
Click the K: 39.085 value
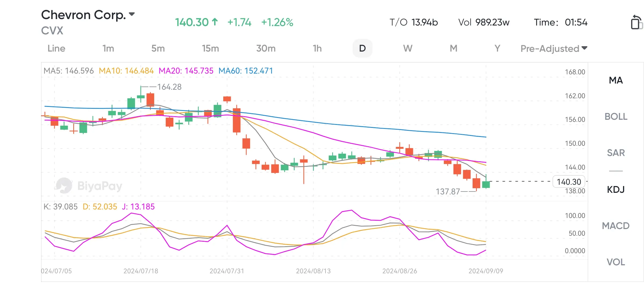(61, 207)
